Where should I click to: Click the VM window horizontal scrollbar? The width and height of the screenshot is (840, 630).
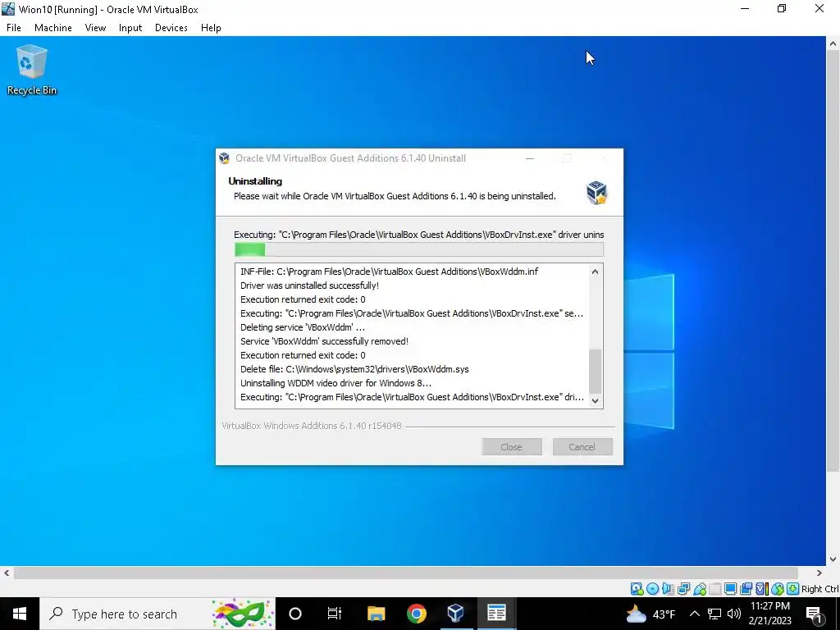[x=406, y=573]
